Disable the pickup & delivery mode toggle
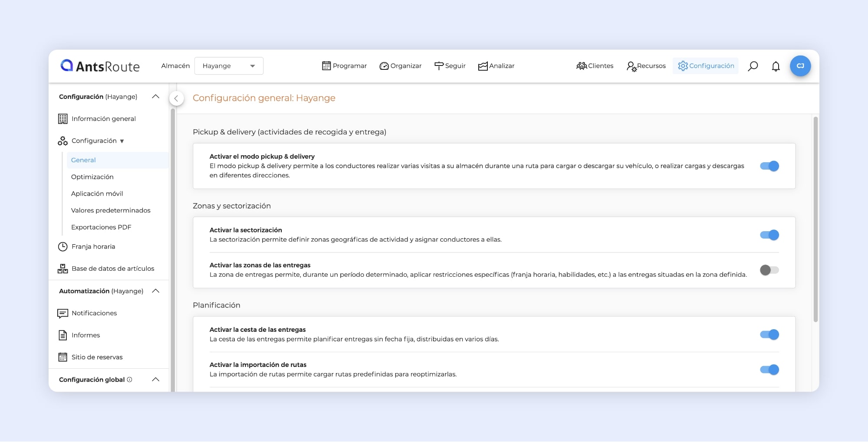 (x=769, y=166)
